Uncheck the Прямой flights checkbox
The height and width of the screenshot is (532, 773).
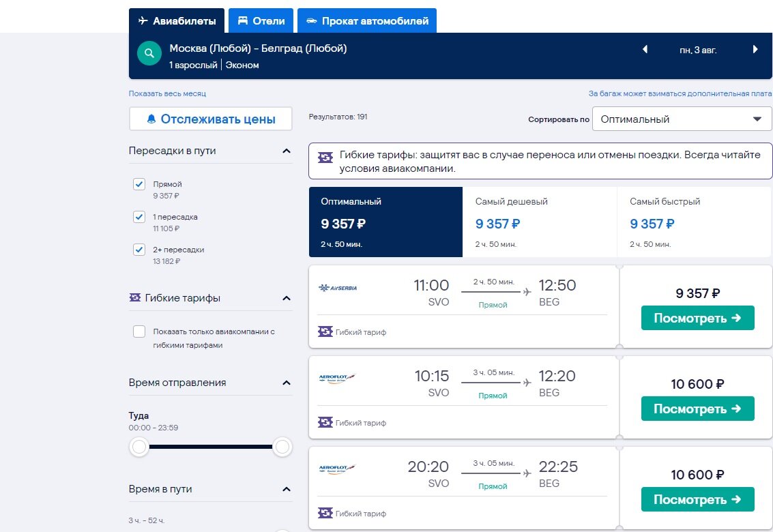pyautogui.click(x=139, y=184)
